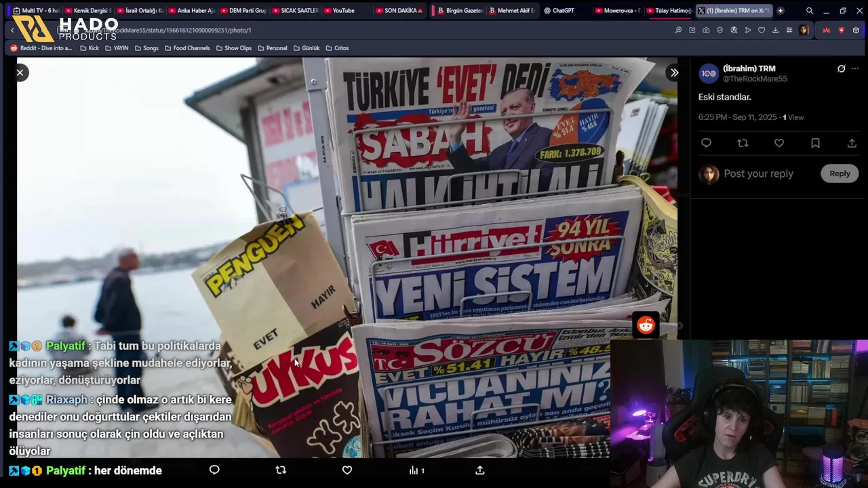
Task: Collapse the side panel with double-chevron icon
Action: click(674, 73)
